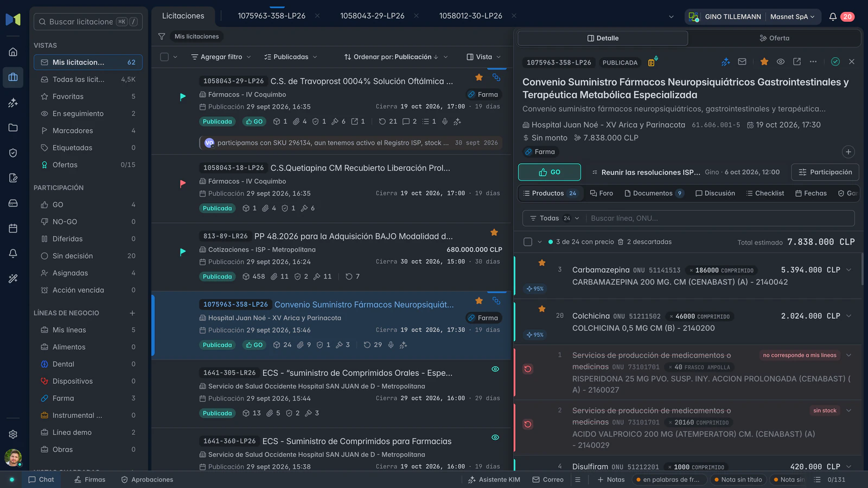Click the green check circle in detail header

pyautogui.click(x=835, y=62)
